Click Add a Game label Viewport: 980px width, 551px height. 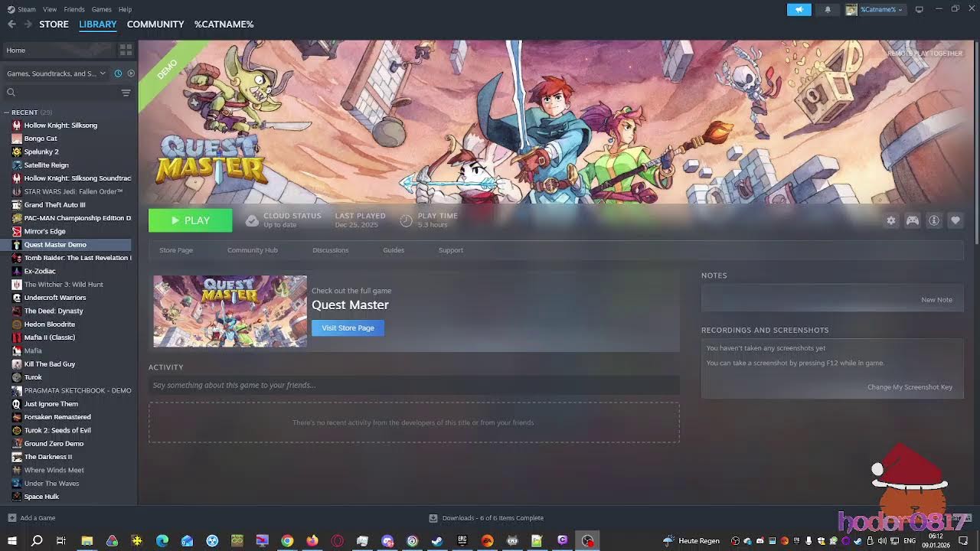[x=38, y=518]
